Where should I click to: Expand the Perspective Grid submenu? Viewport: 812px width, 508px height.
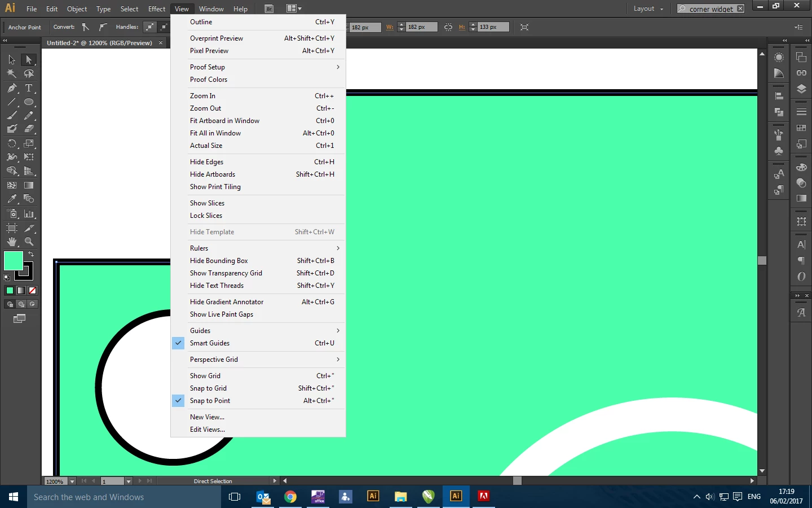[258, 360]
